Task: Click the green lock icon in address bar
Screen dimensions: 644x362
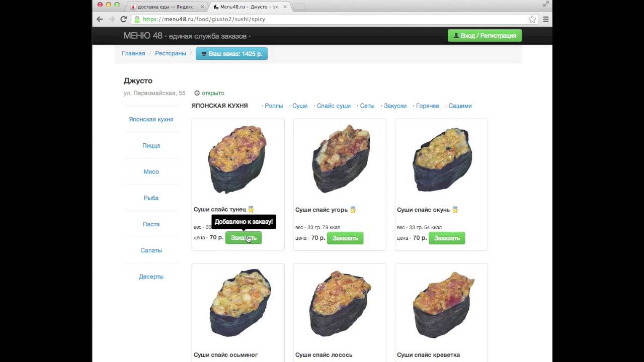Action: pyautogui.click(x=136, y=19)
